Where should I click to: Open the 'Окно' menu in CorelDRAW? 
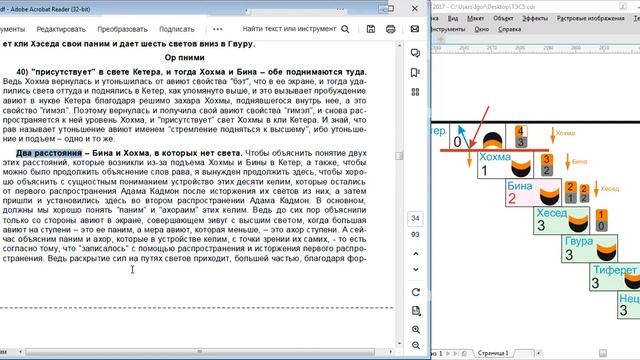pyautogui.click(x=482, y=29)
